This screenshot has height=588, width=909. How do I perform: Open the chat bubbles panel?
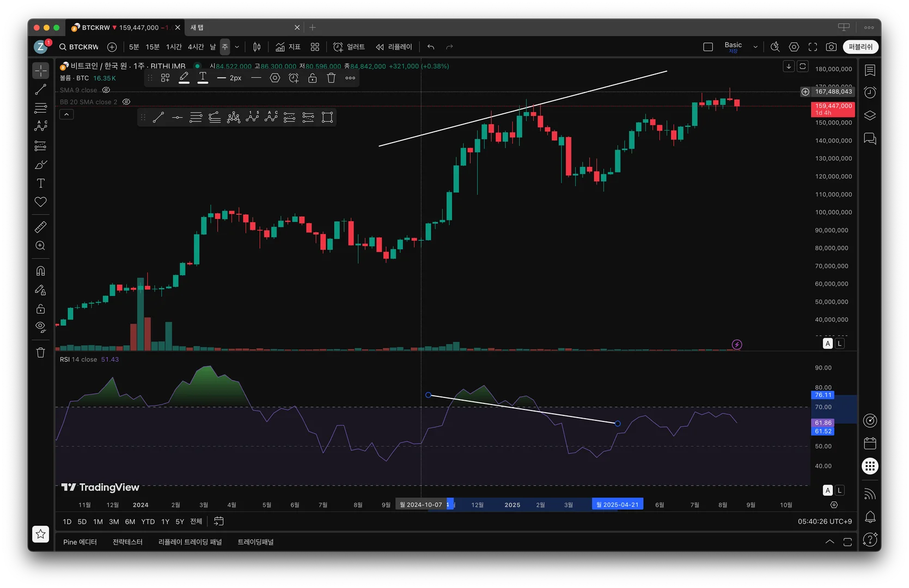tap(870, 139)
